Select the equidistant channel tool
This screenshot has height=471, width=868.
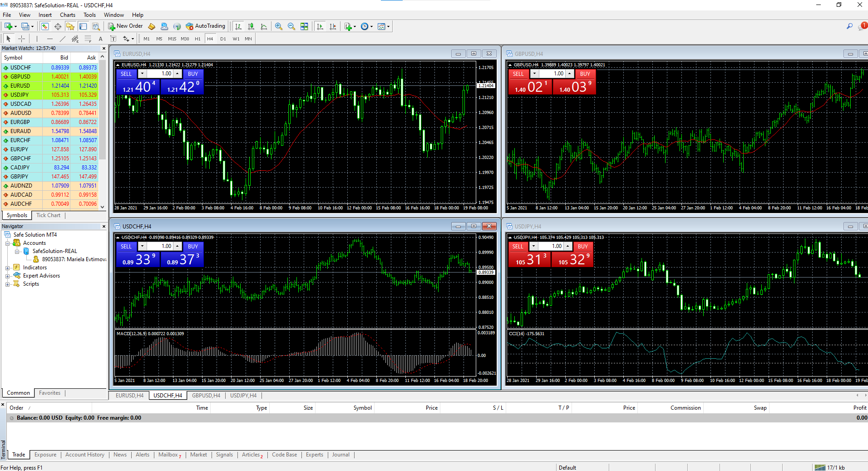(75, 39)
